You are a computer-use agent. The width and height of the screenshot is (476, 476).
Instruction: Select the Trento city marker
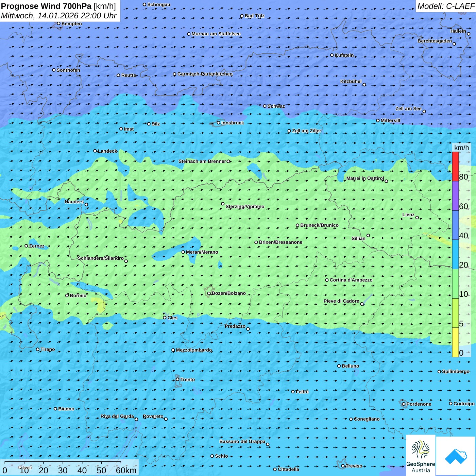(x=177, y=379)
